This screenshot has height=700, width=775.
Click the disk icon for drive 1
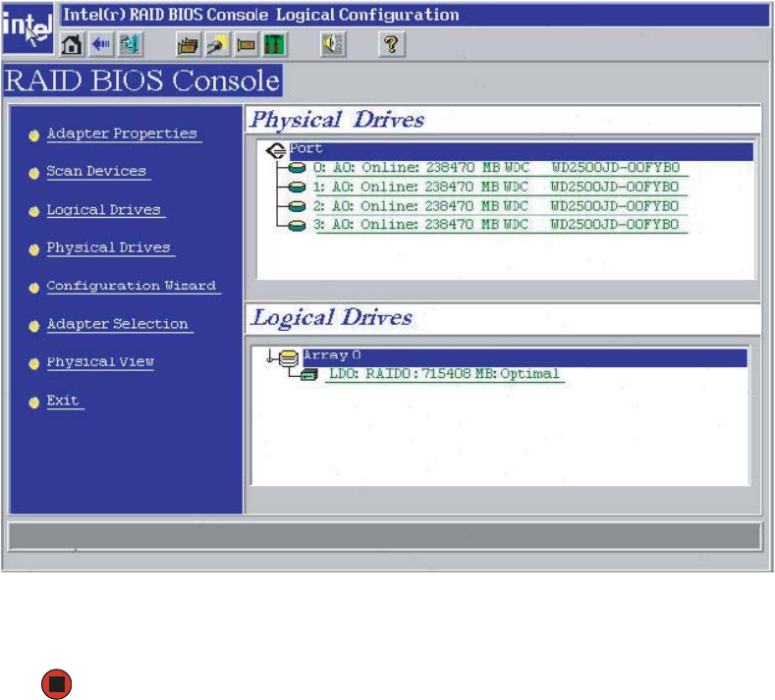(297, 188)
